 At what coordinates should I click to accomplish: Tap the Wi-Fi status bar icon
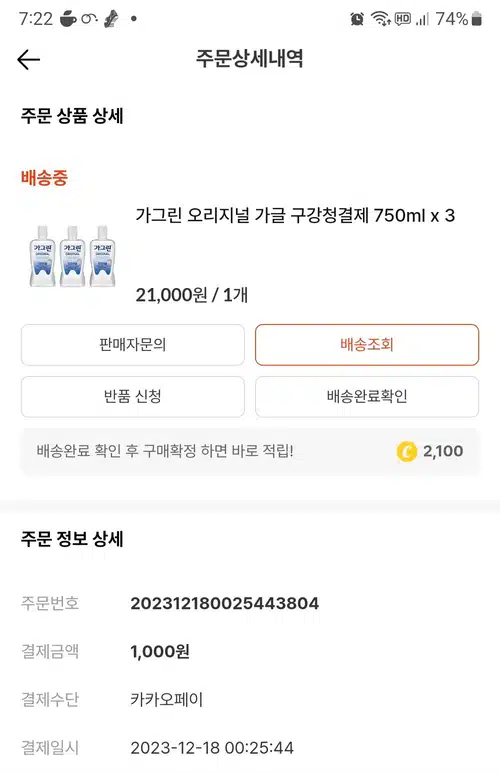click(x=380, y=19)
